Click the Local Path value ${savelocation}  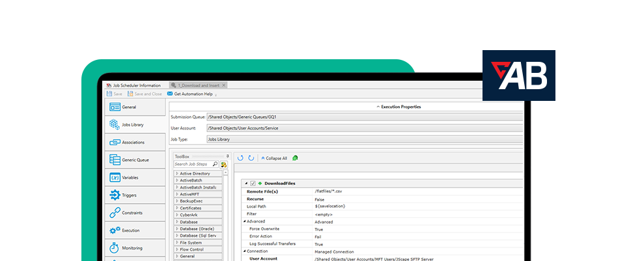coord(329,206)
